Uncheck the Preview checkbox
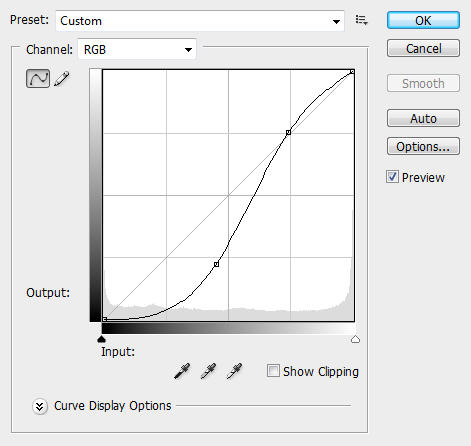 [x=392, y=177]
